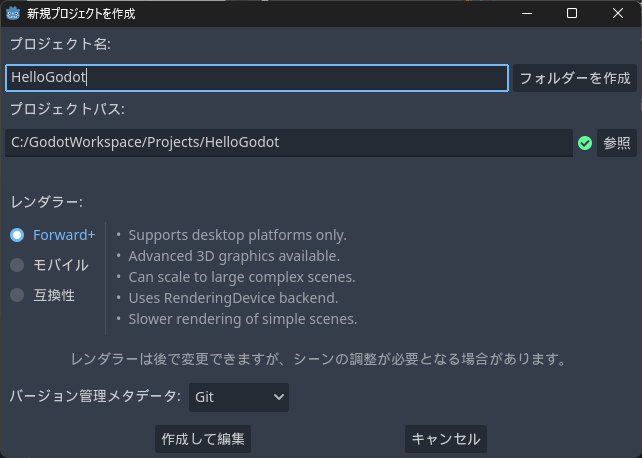Click the Godot logo icon in title bar
642x458 pixels.
click(13, 14)
